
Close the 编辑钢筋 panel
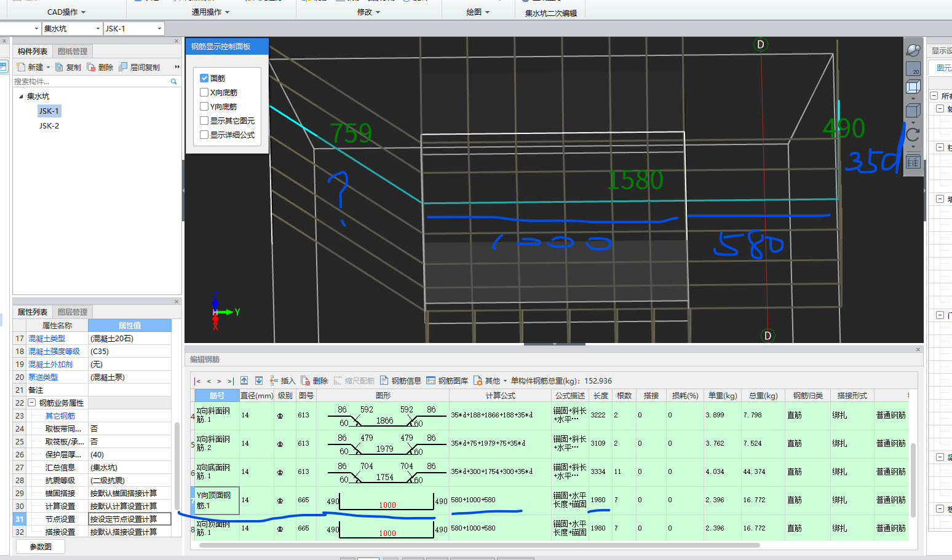(918, 349)
